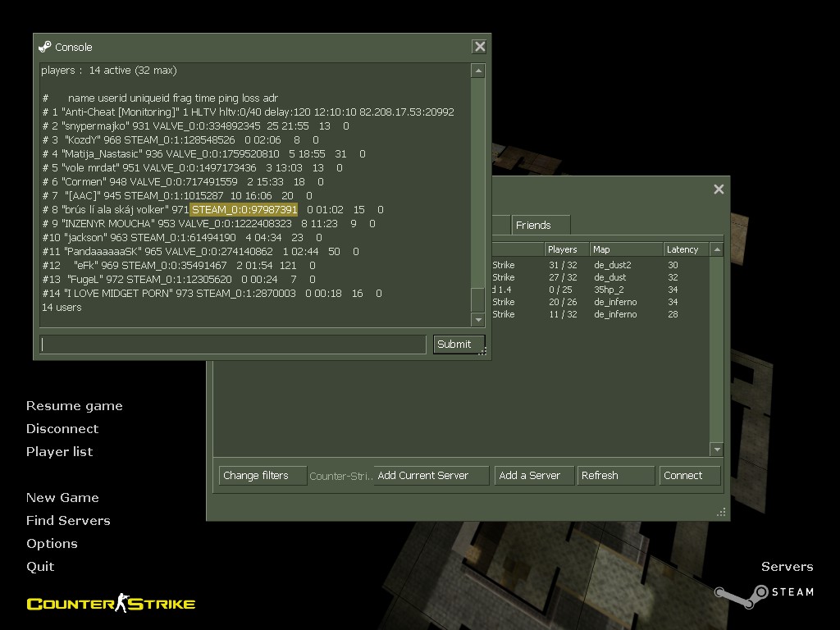Click the Steam icon in Console title bar

[45, 47]
